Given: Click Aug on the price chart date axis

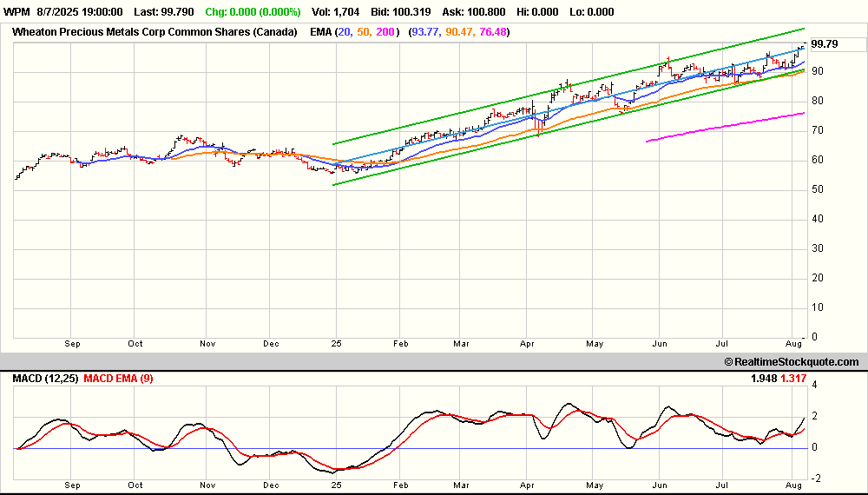Looking at the screenshot, I should click(x=794, y=344).
